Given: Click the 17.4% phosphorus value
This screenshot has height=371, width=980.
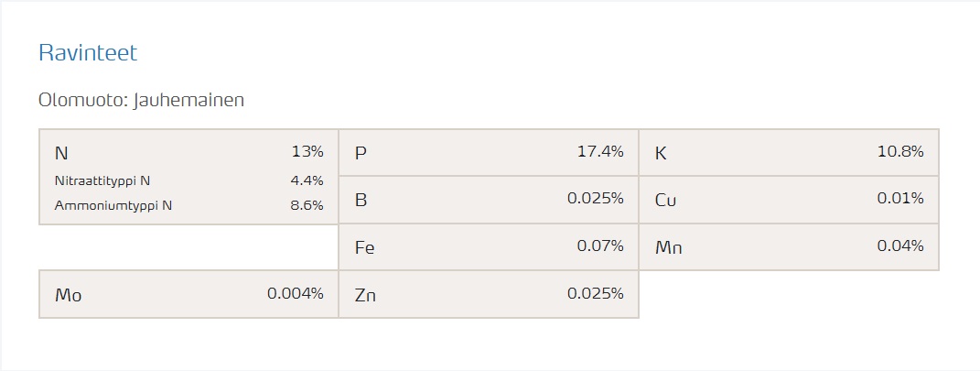Looking at the screenshot, I should click(x=599, y=152).
